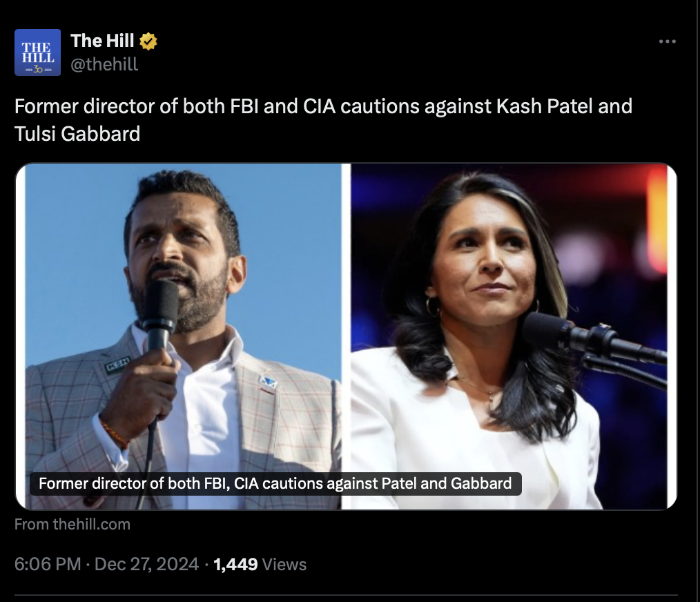Click the lapel pin on the plaid blazer

(268, 382)
